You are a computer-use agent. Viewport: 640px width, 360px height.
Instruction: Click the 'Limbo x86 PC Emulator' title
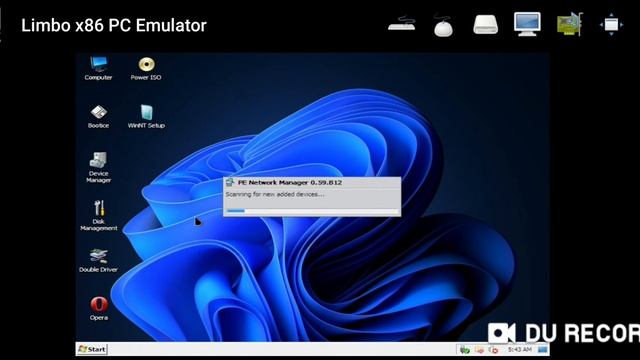pyautogui.click(x=114, y=25)
